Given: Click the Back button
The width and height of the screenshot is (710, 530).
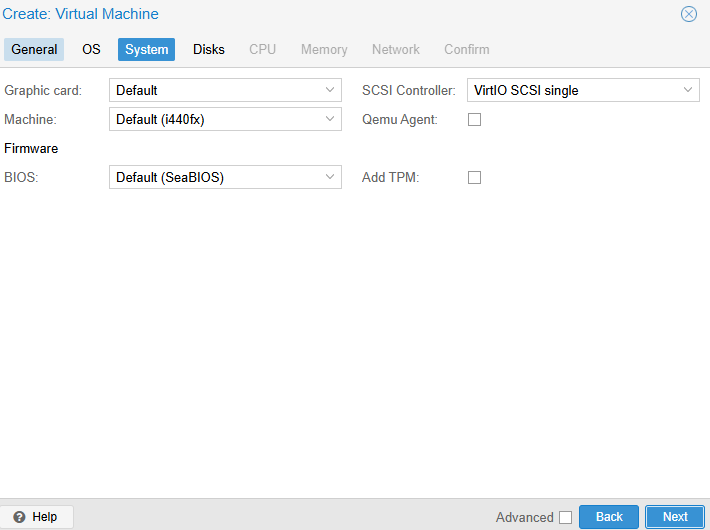Looking at the screenshot, I should point(609,517).
